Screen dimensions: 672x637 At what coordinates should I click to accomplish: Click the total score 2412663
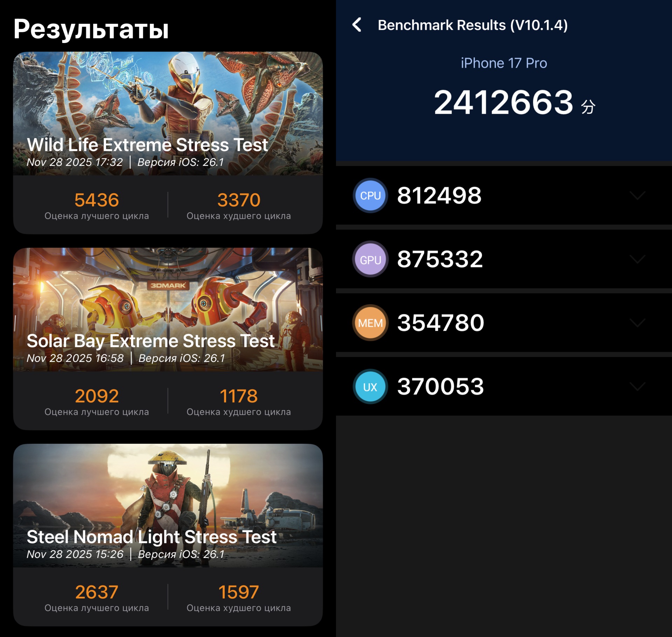coord(503,103)
